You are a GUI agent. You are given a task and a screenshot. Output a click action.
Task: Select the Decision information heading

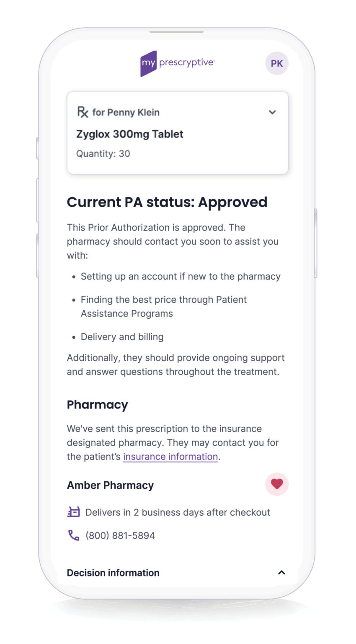(113, 573)
